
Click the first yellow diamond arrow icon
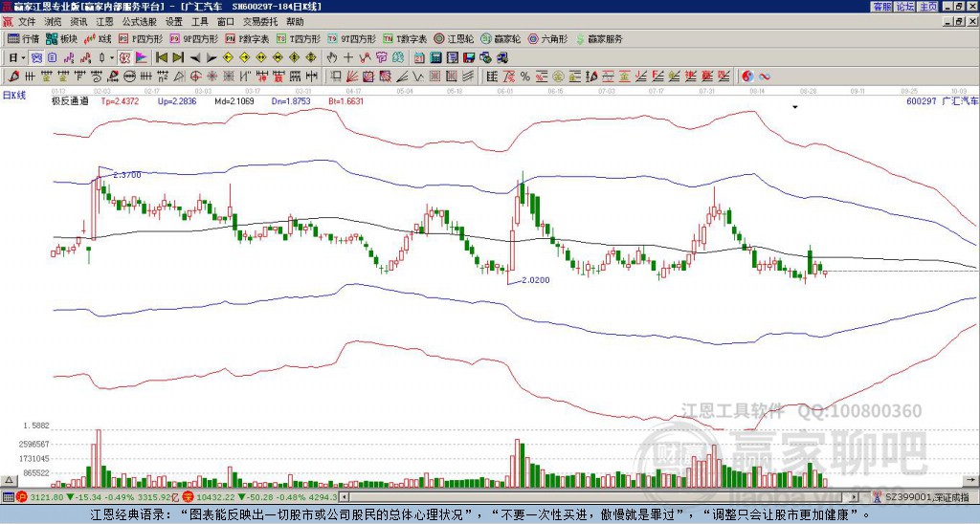[x=228, y=58]
